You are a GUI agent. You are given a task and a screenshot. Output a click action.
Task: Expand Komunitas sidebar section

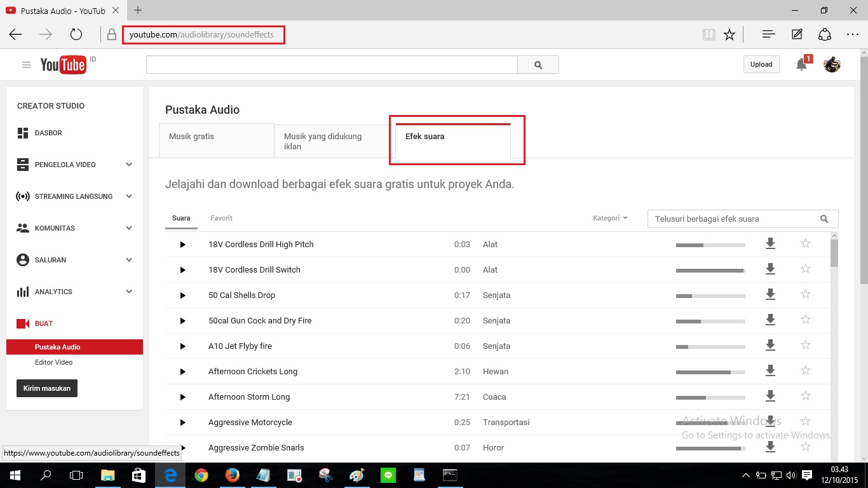129,228
